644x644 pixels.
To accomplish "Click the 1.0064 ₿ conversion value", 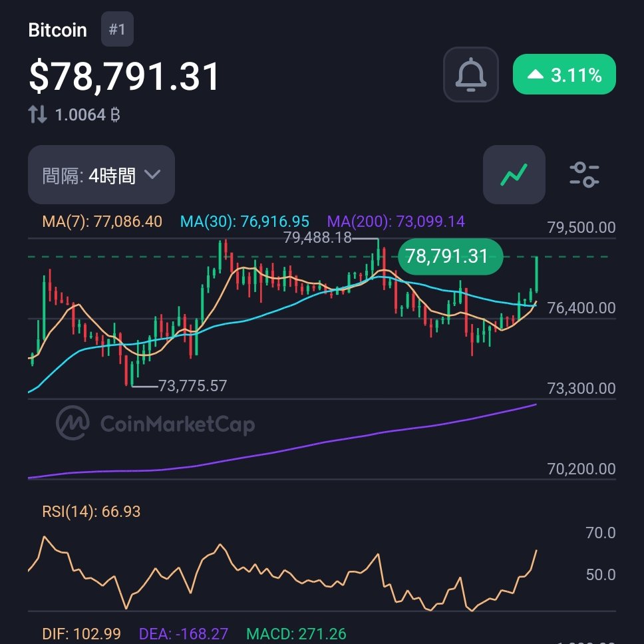I will (87, 114).
